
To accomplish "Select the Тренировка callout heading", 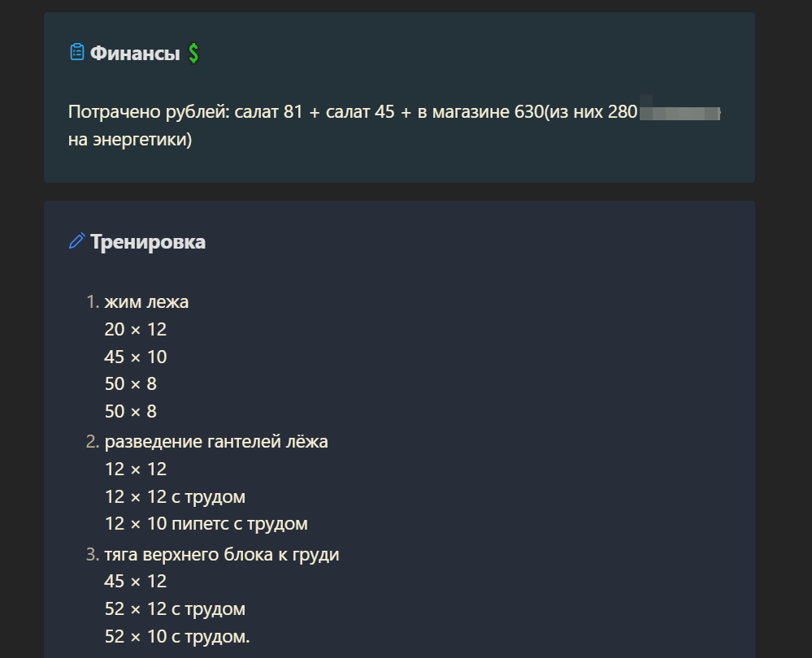I will pos(148,242).
